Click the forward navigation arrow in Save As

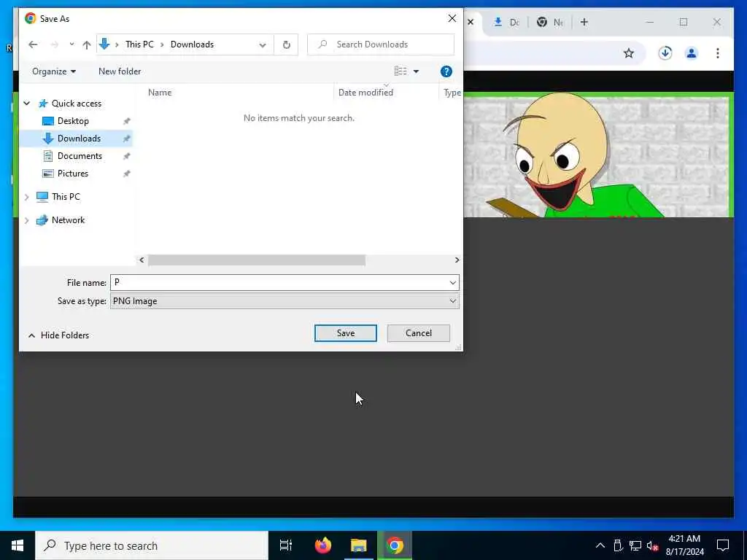click(x=54, y=44)
